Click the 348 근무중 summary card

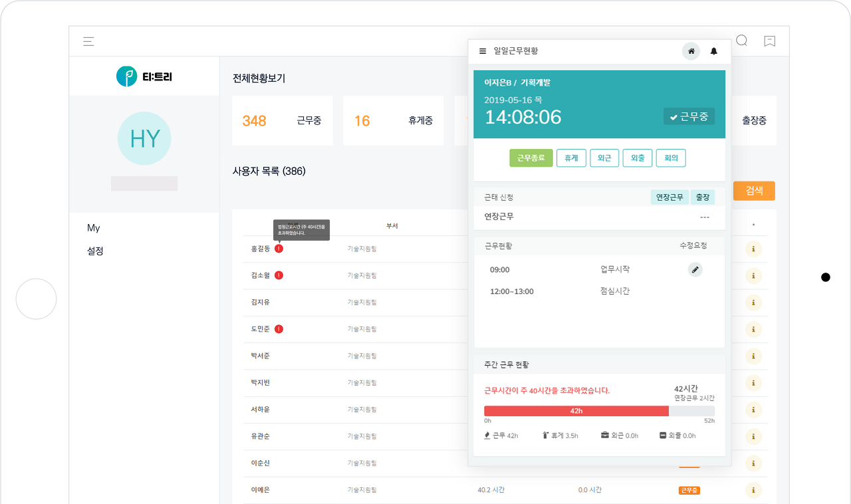coord(283,121)
